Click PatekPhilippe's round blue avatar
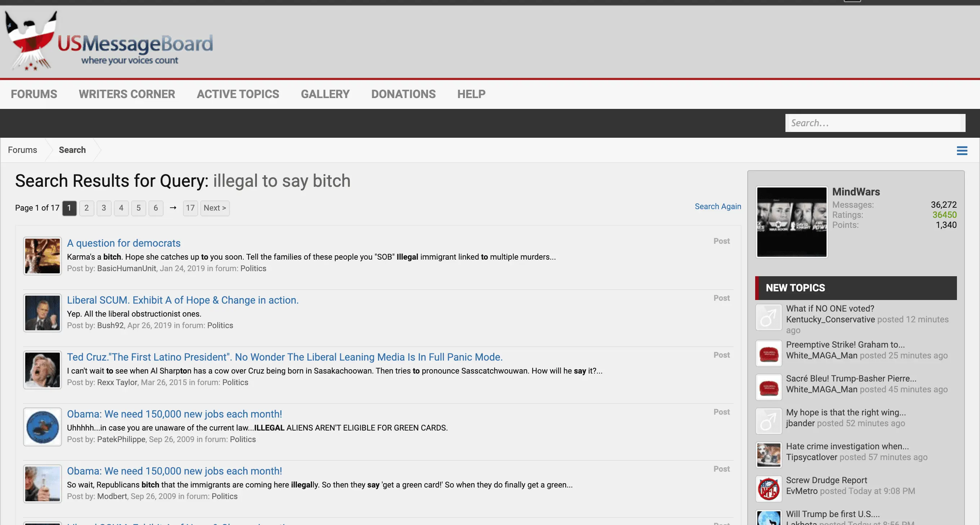 pos(42,427)
